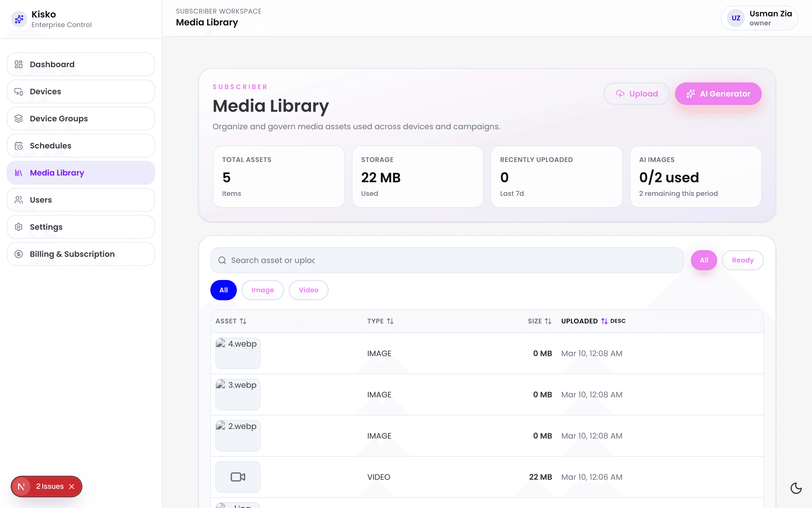The width and height of the screenshot is (812, 508).
Task: Select Media Library in sidebar
Action: click(81, 173)
